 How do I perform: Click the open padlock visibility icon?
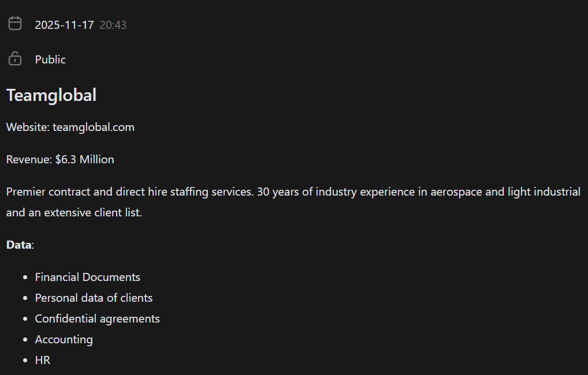coord(15,58)
